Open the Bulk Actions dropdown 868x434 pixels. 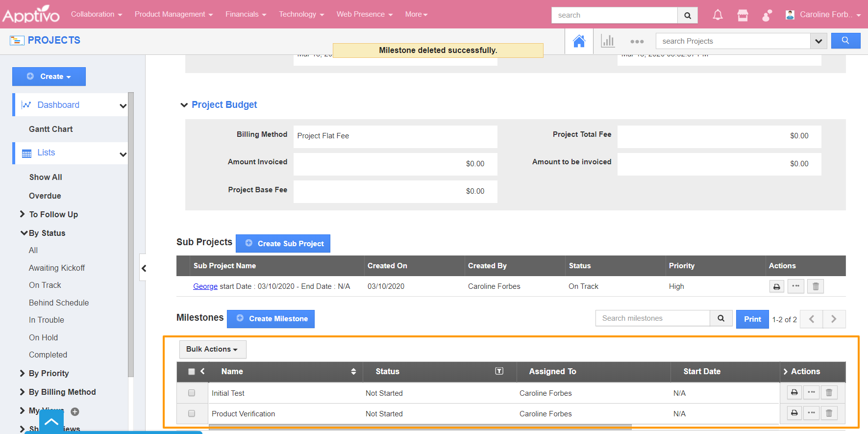click(212, 349)
